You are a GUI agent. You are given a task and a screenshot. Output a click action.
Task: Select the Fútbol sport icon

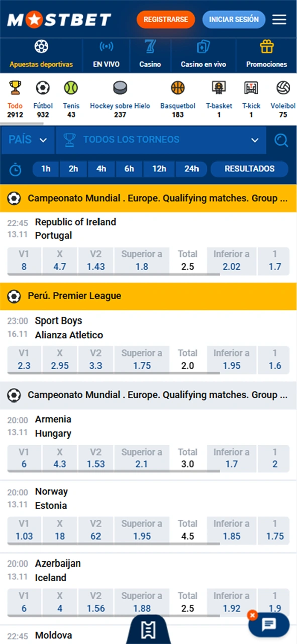pos(43,88)
